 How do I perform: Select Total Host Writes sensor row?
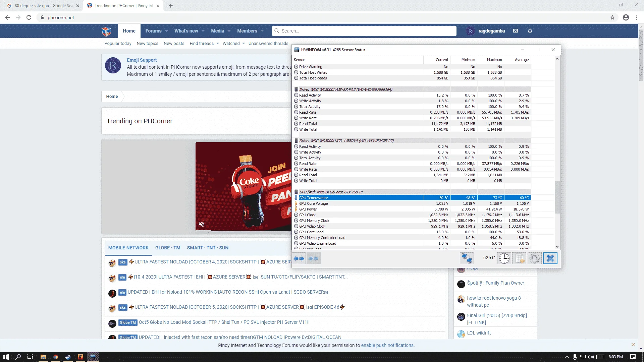[412, 72]
